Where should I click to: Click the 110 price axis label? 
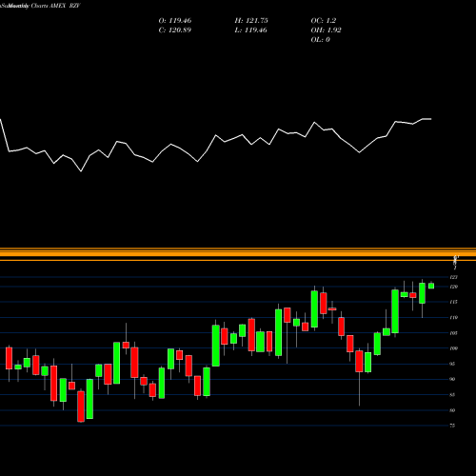tap(454, 317)
